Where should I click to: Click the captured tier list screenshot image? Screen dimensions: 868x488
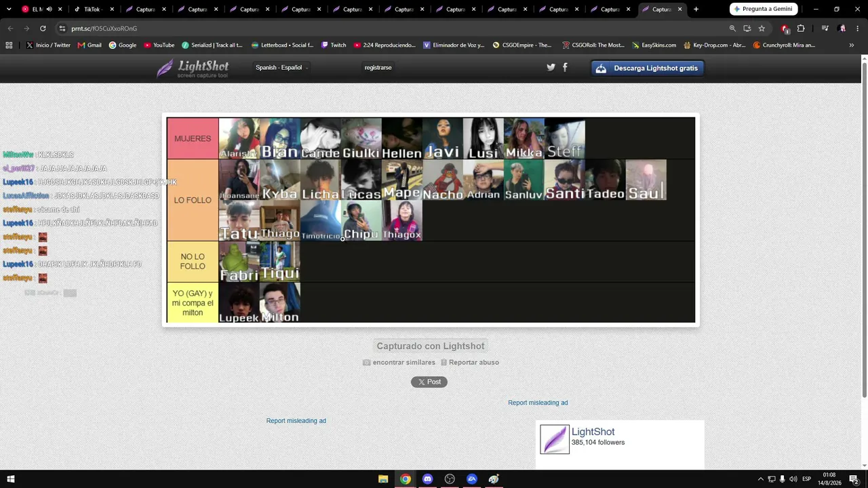[x=431, y=220]
